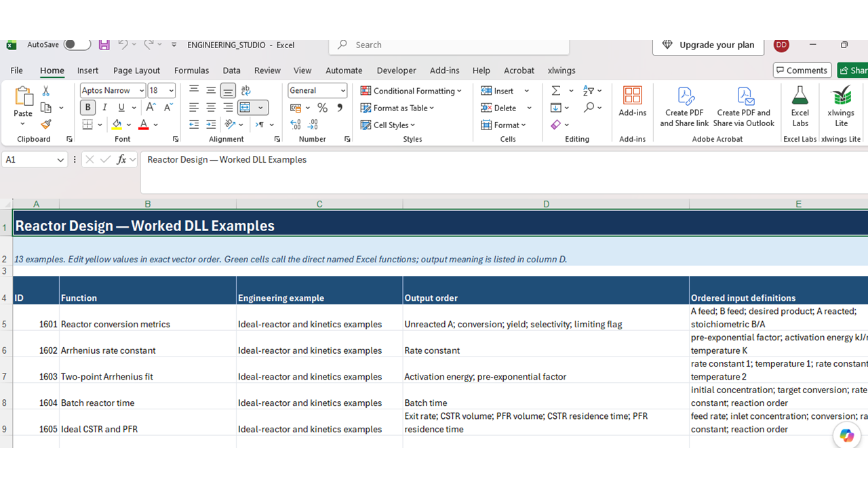Toggle Underline formatting
The width and height of the screenshot is (868, 488).
[x=121, y=108]
